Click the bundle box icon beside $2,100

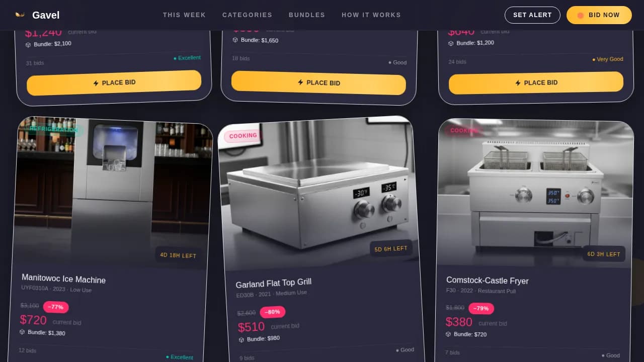click(x=28, y=45)
